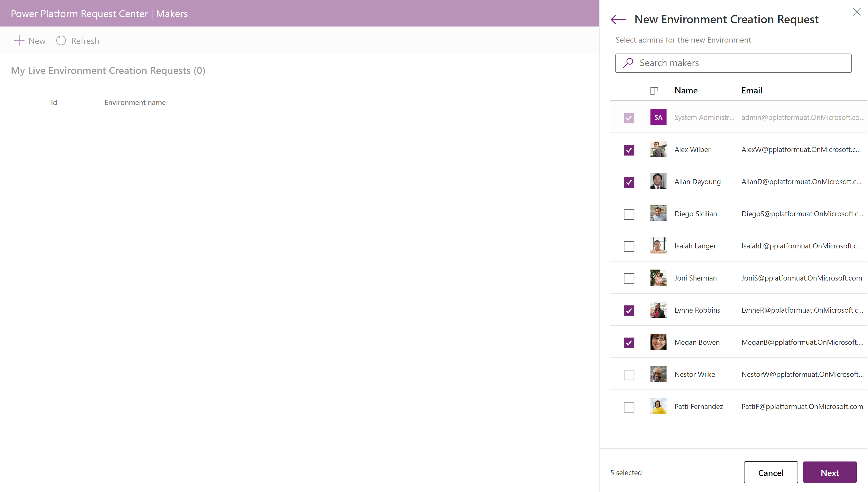Expand the Email column header

(x=752, y=90)
